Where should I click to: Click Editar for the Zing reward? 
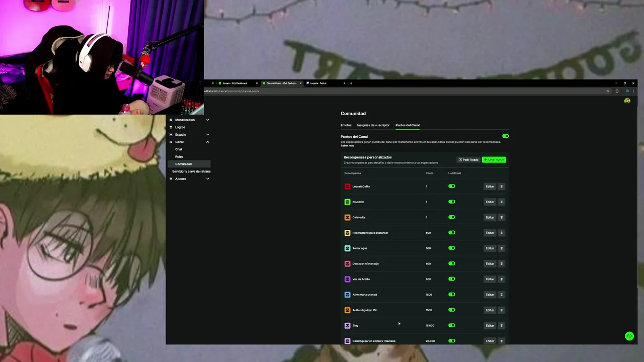[x=490, y=326]
